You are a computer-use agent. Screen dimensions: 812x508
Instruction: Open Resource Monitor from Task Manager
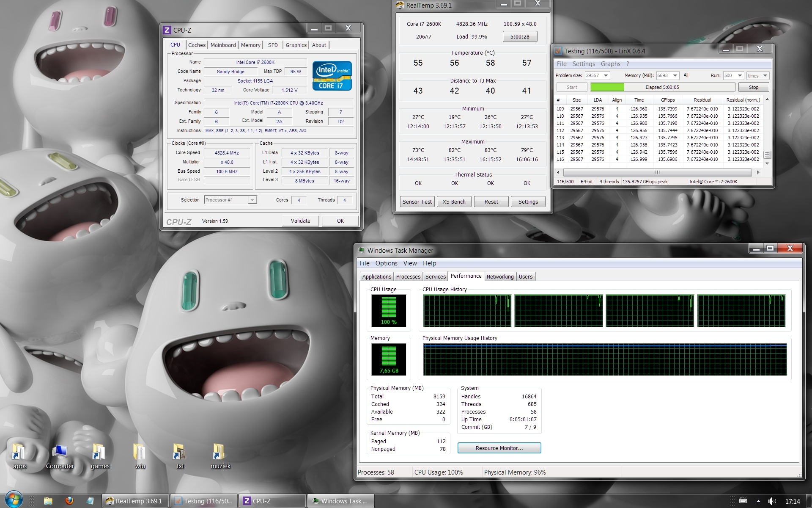coord(499,448)
